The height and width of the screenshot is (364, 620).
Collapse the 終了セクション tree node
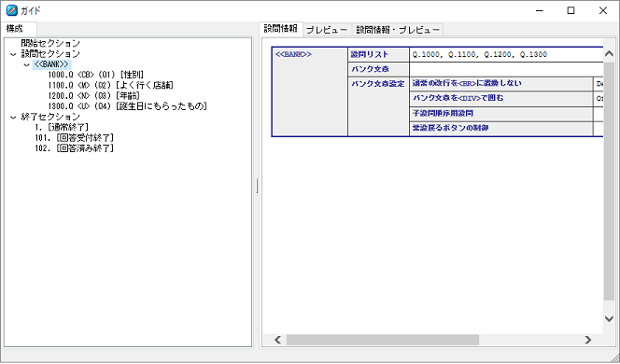(14, 118)
